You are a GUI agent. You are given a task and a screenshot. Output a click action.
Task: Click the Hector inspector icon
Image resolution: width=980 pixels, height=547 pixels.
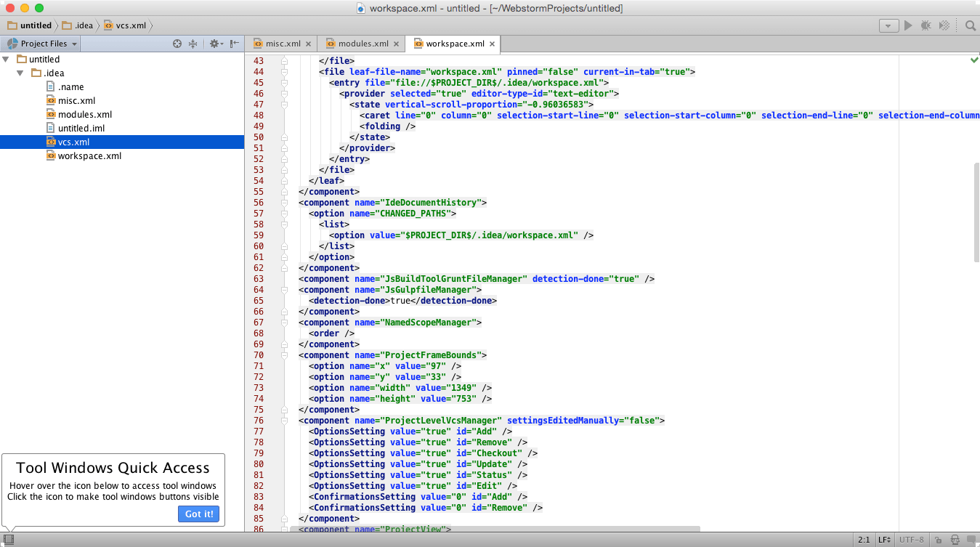tap(955, 540)
